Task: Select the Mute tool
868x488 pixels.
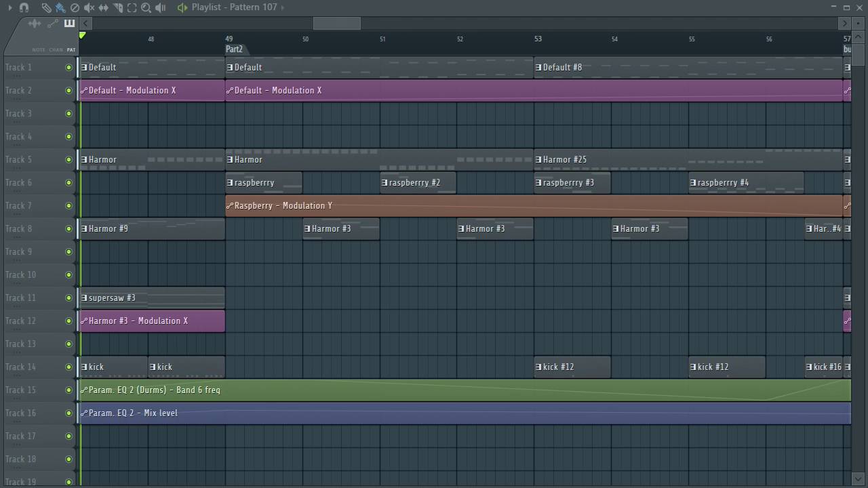Action: tap(89, 7)
